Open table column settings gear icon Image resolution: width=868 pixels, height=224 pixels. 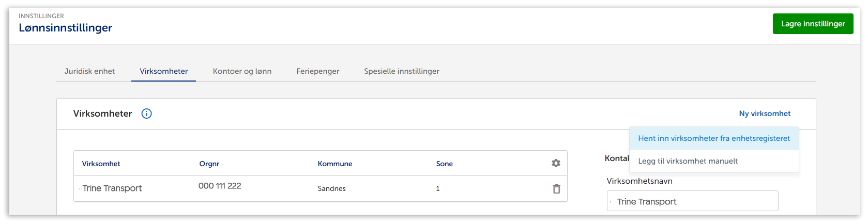click(x=556, y=163)
